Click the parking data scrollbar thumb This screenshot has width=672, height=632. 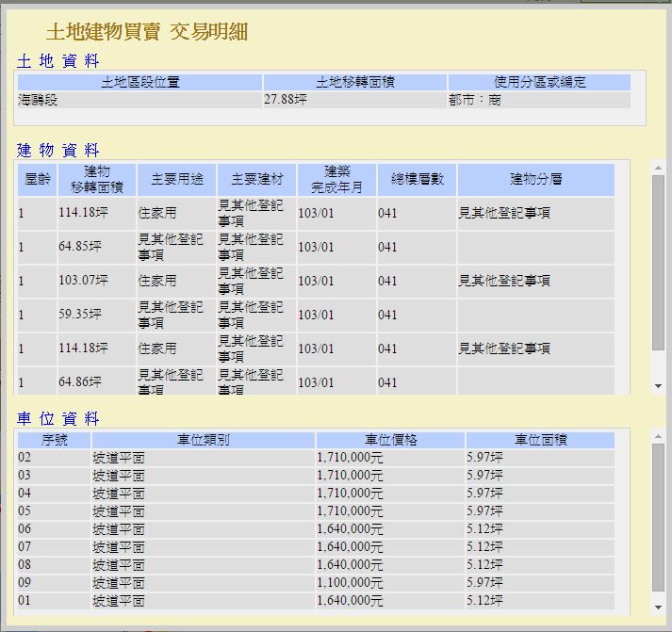tap(658, 518)
